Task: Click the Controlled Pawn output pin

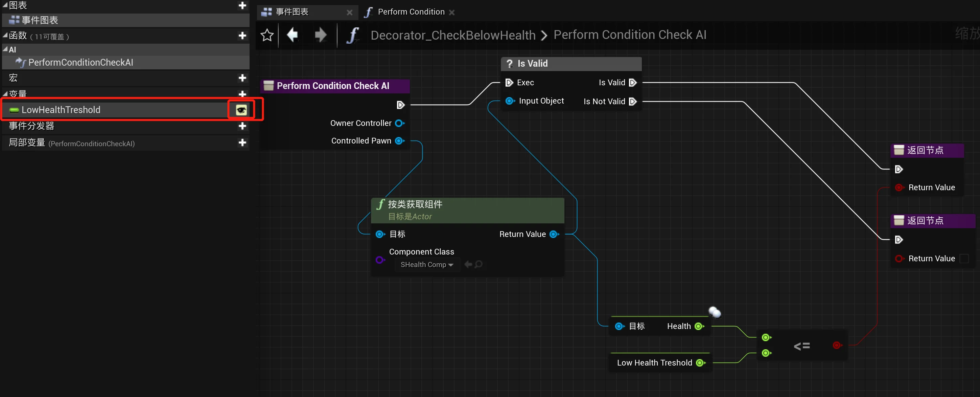Action: [399, 141]
